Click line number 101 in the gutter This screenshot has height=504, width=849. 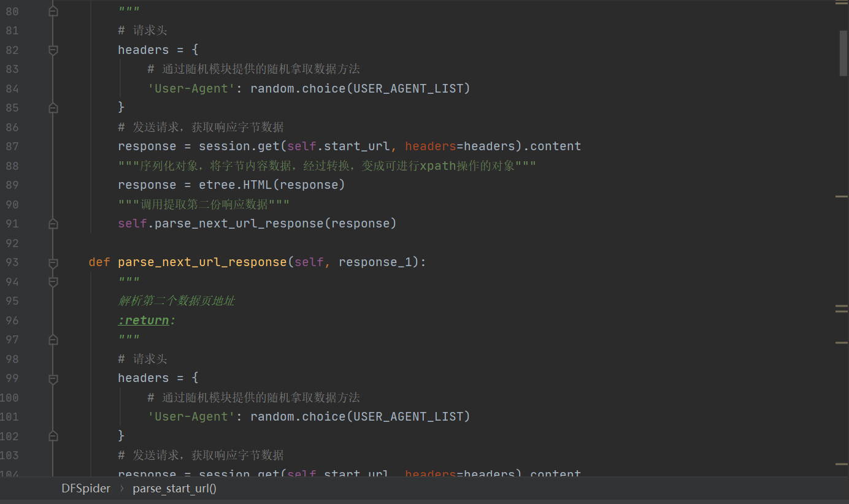coord(9,417)
